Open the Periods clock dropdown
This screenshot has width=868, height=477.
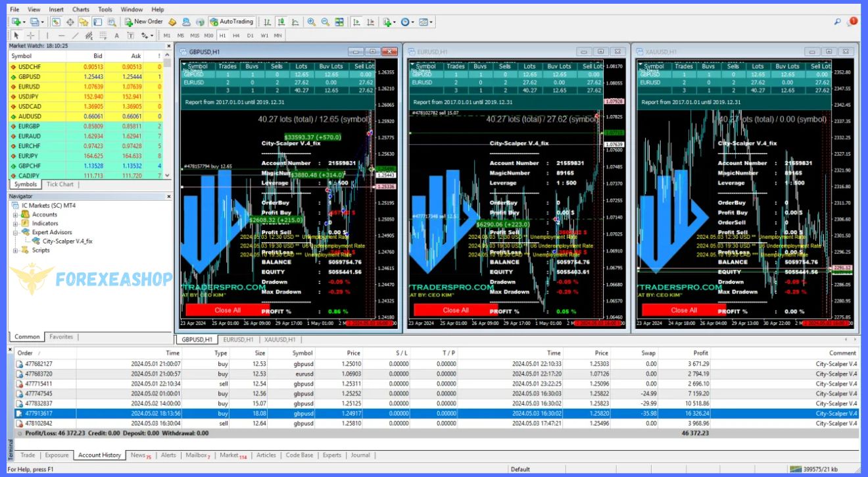tap(413, 22)
